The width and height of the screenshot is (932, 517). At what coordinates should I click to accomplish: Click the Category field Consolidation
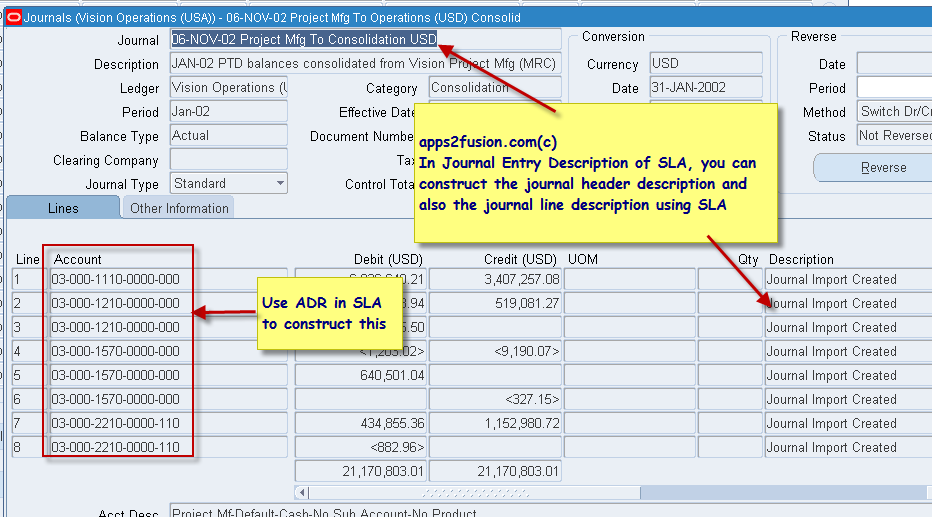point(495,87)
